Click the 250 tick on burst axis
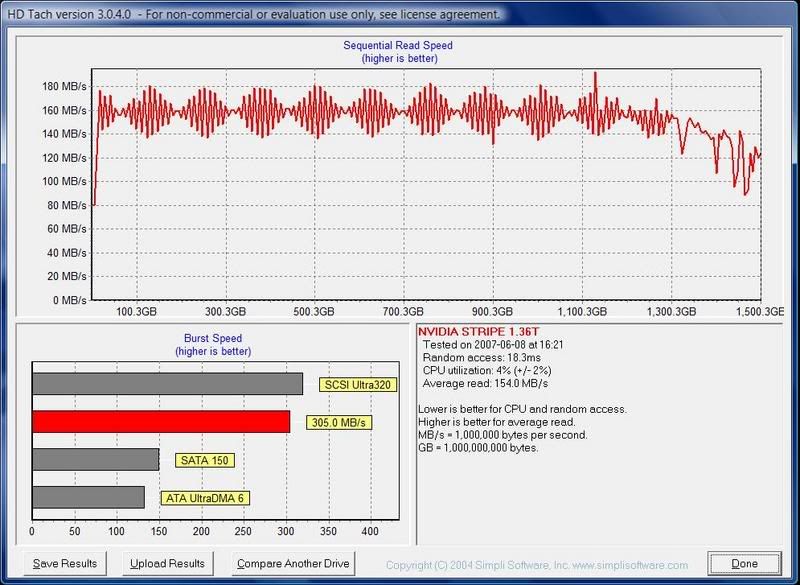This screenshot has width=800, height=585. pos(243,531)
